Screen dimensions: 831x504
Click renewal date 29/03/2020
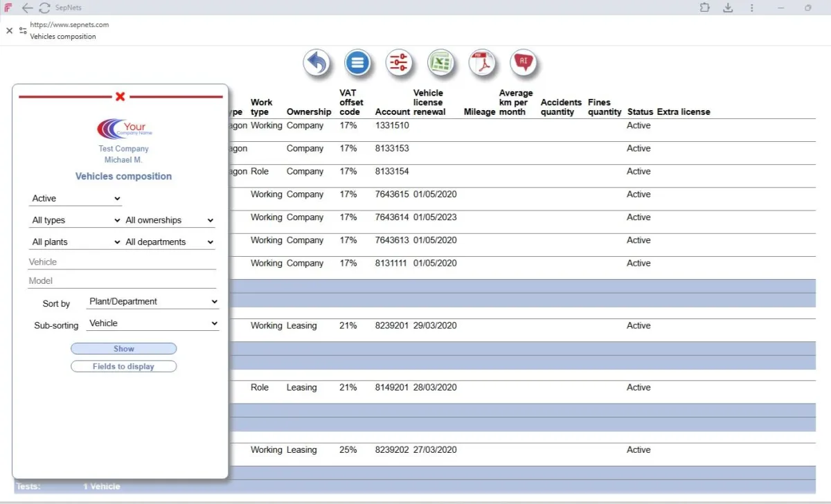435,325
